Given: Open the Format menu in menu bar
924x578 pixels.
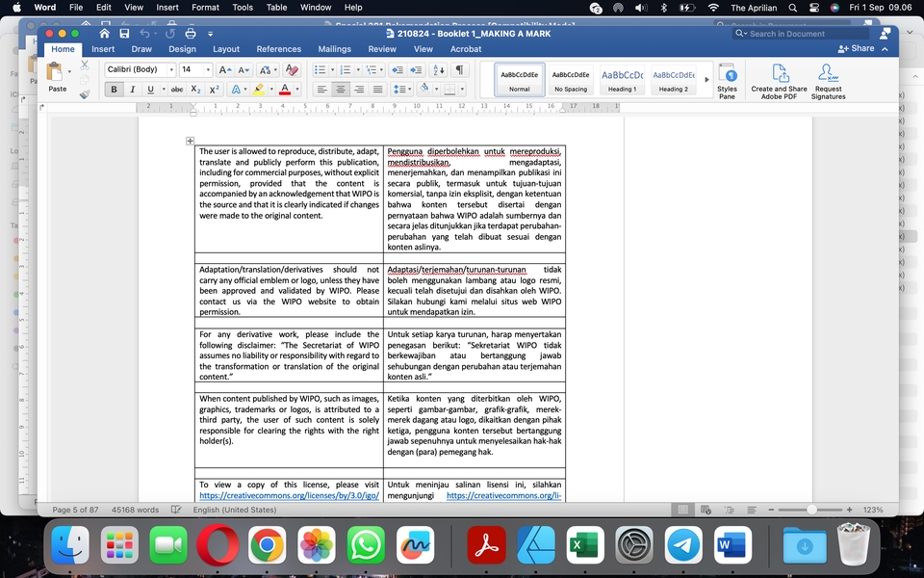Looking at the screenshot, I should tap(205, 7).
